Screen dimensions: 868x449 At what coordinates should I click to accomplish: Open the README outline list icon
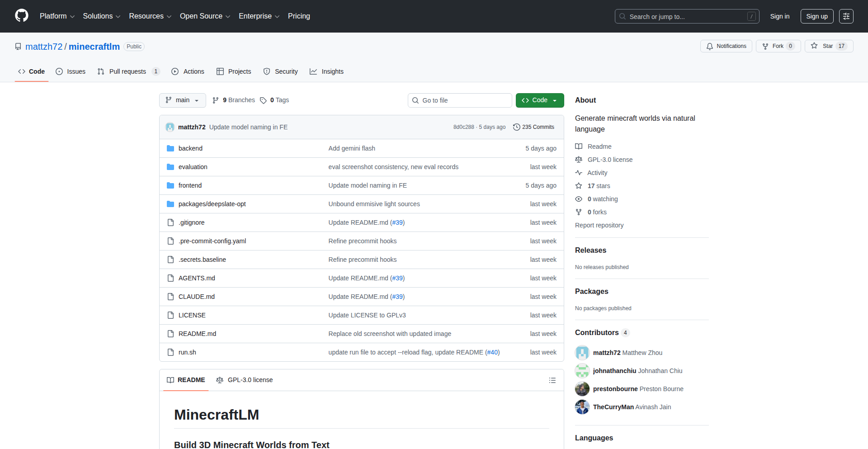click(552, 380)
